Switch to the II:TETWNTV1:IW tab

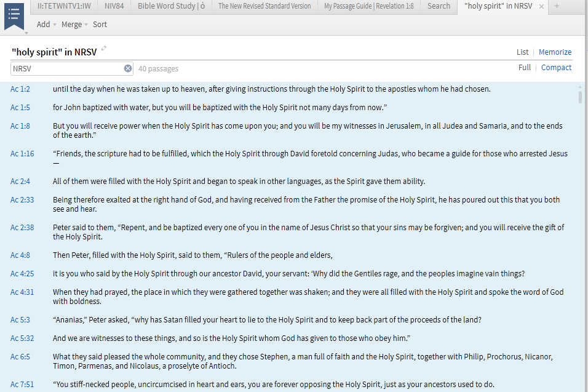pos(64,6)
